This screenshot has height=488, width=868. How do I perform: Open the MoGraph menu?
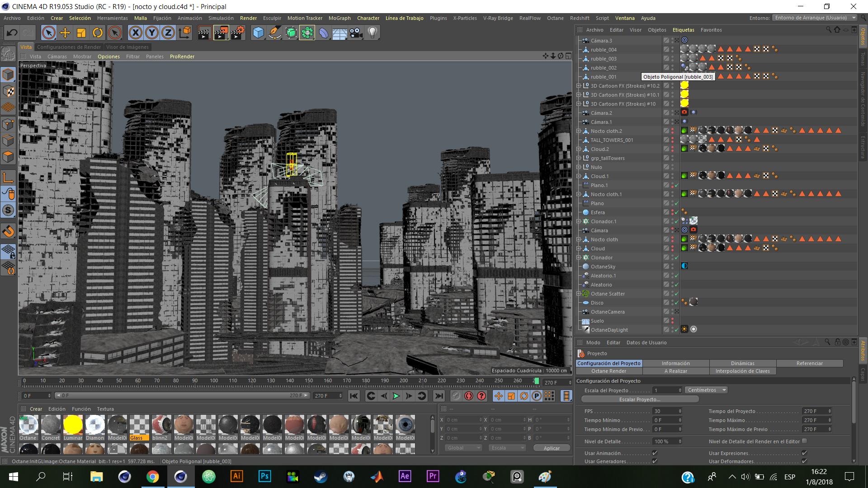pos(339,18)
